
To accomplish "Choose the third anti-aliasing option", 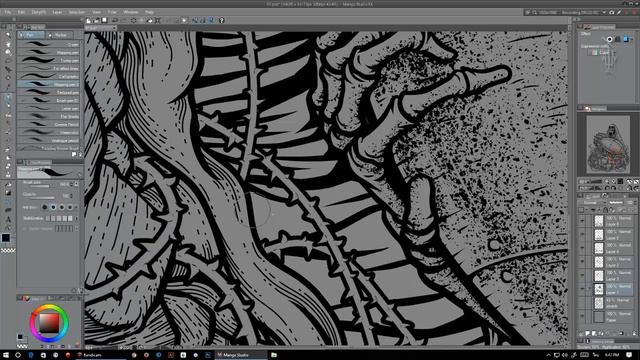I will (x=62, y=207).
